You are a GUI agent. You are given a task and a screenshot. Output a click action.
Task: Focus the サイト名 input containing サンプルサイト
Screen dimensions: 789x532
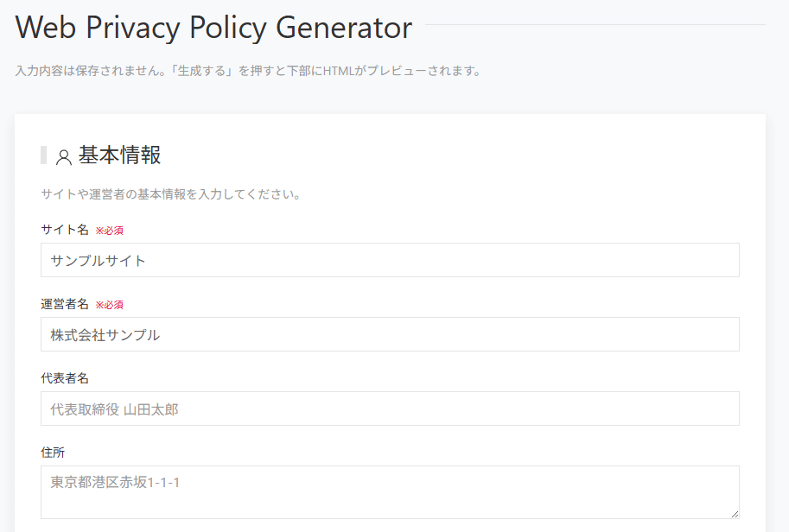[x=389, y=260]
